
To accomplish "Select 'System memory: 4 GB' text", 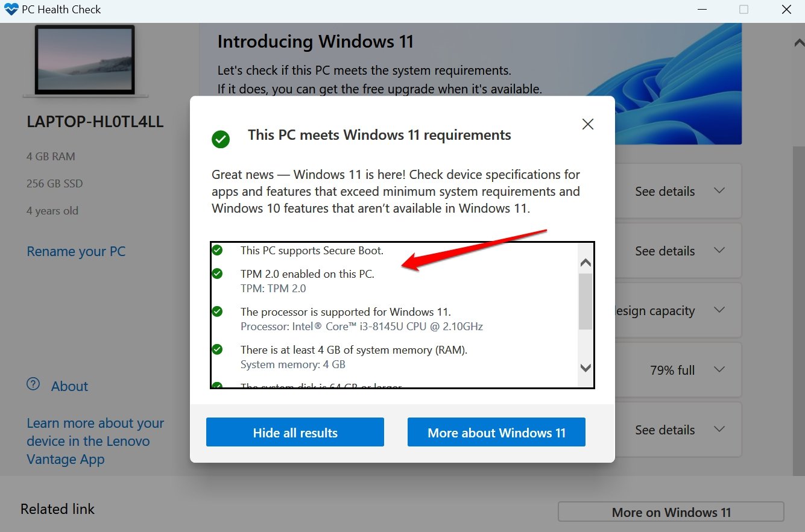I will 293,365.
